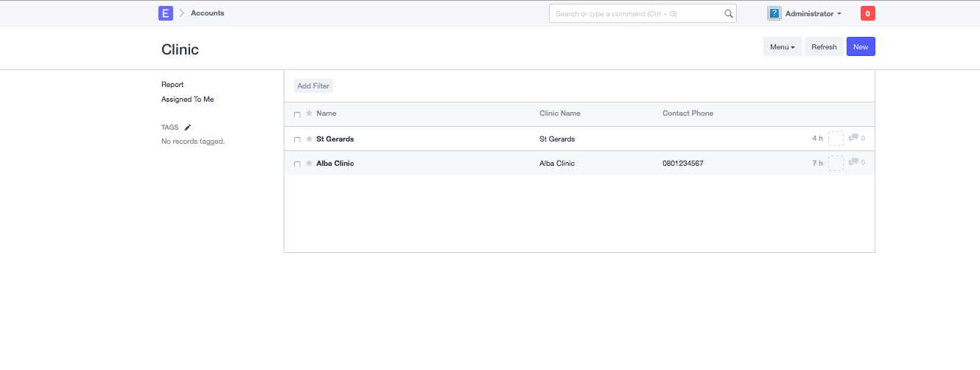Screen dimensions: 980x370
Task: Open comments for St Gerards
Action: (x=857, y=138)
